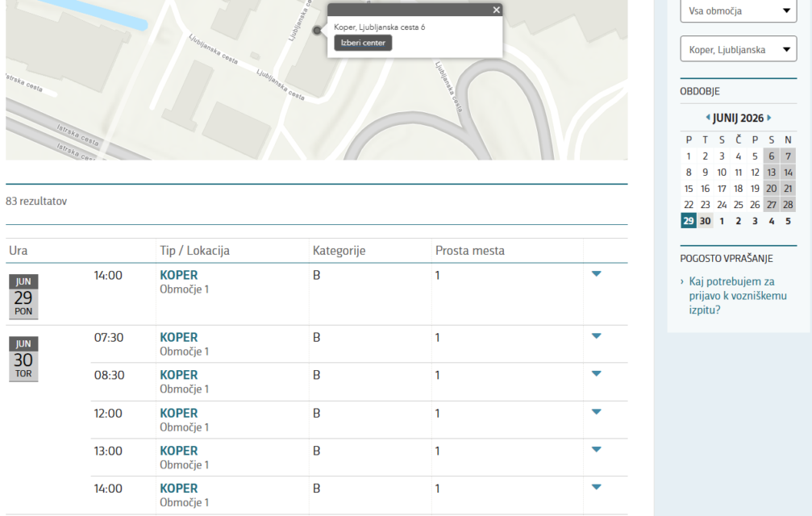Open the Vsa območja dropdown
This screenshot has height=516, width=812.
738,11
